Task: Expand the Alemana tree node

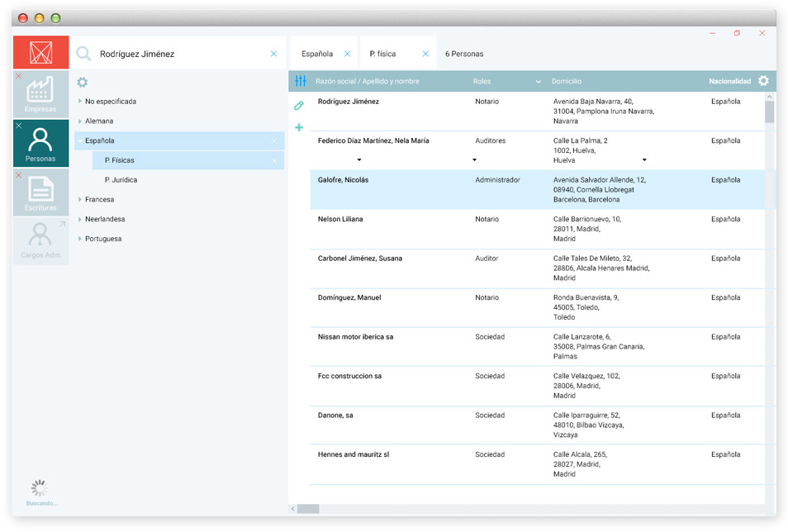Action: pyautogui.click(x=80, y=121)
